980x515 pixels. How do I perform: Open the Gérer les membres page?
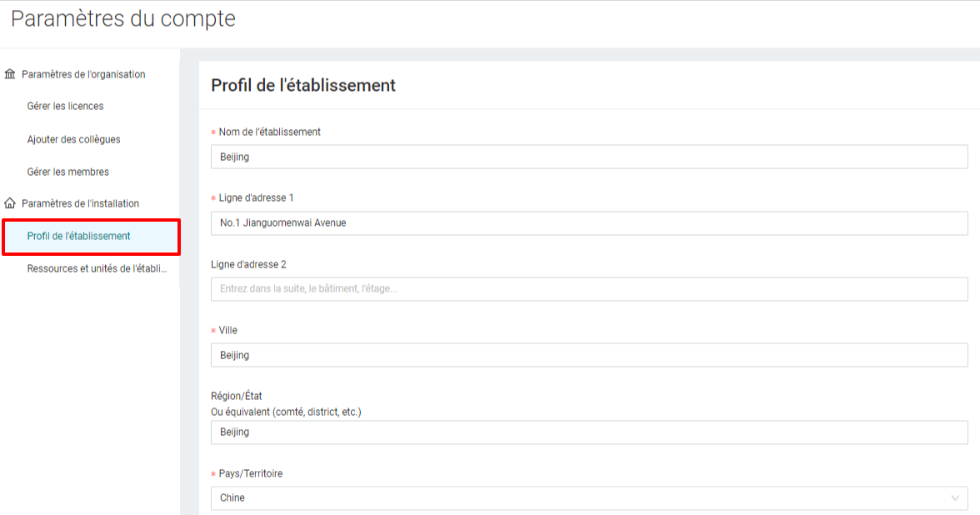pyautogui.click(x=68, y=172)
